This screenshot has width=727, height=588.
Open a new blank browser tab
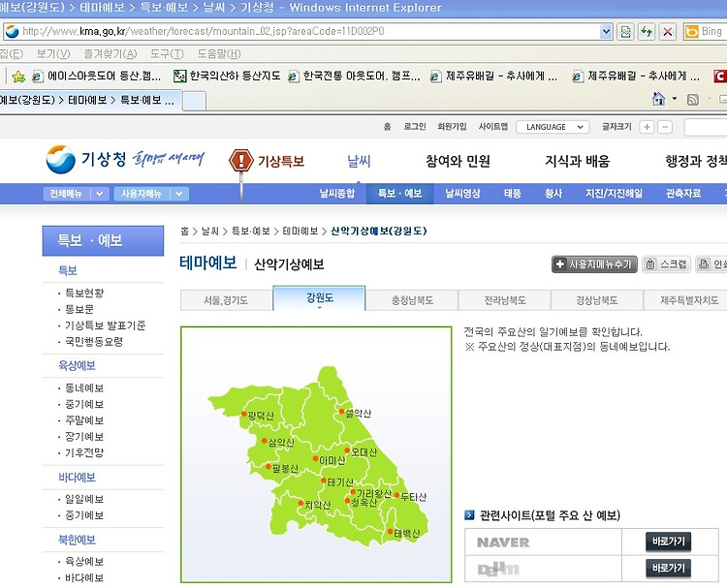pos(194,100)
